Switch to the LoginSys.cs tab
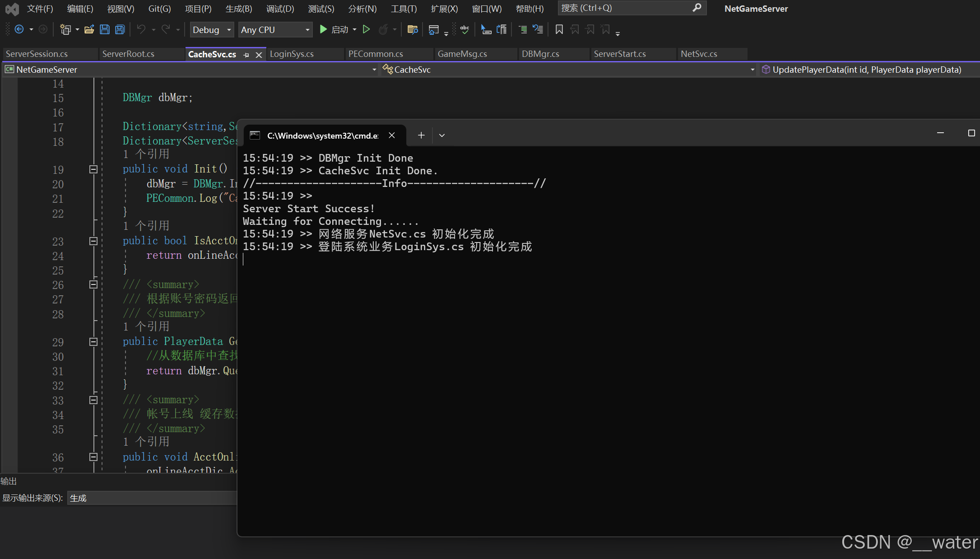The width and height of the screenshot is (980, 559). coord(292,54)
